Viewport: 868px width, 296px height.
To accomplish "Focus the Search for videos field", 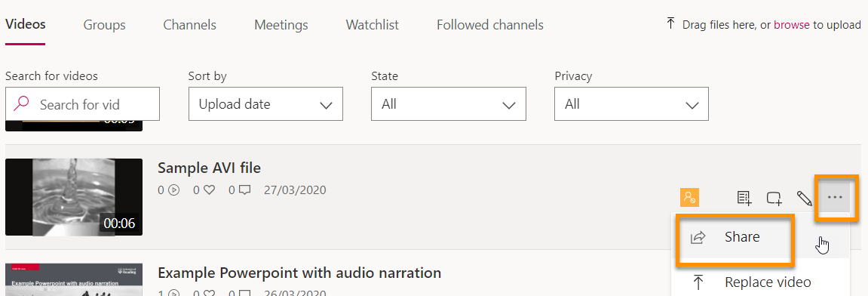I will coord(82,103).
